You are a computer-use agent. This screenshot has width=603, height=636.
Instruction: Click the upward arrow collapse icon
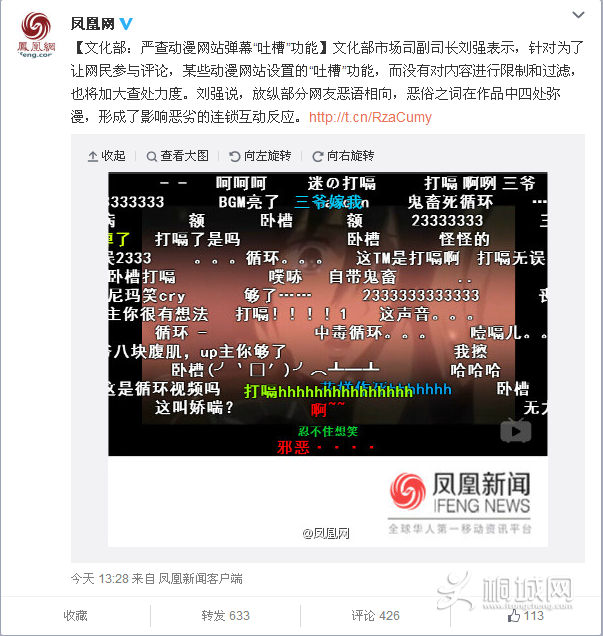tap(93, 157)
